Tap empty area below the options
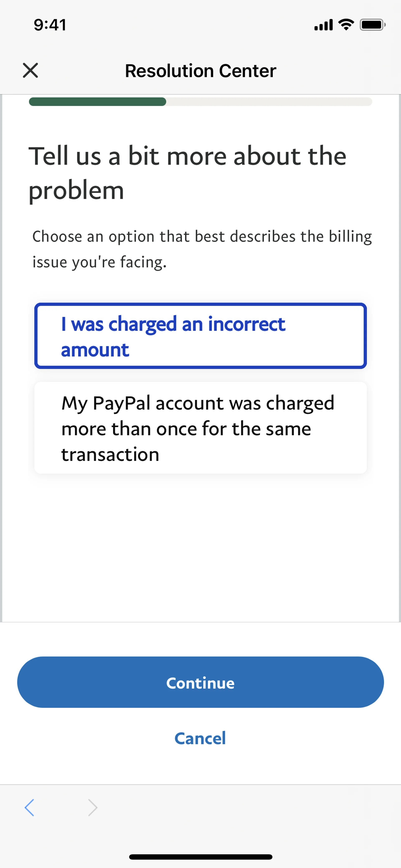 coord(200,546)
